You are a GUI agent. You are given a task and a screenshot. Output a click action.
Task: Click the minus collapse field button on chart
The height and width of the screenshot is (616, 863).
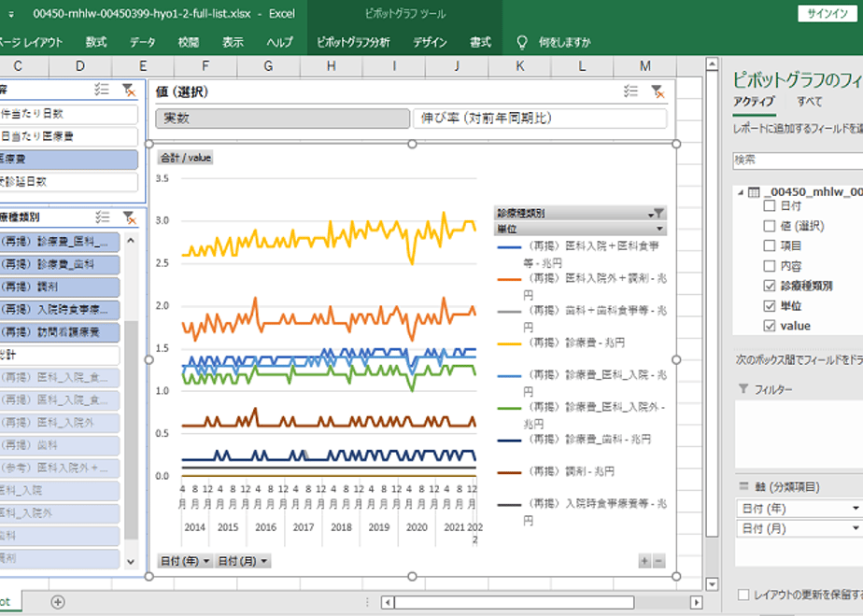pyautogui.click(x=658, y=561)
